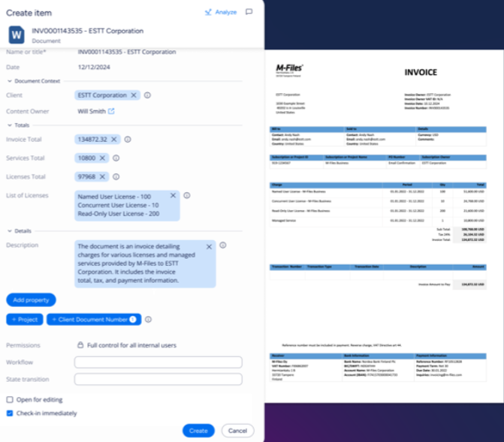Viewport: 504px width, 442px height.
Task: Click the Named User License - 100 text
Action: 114,197
